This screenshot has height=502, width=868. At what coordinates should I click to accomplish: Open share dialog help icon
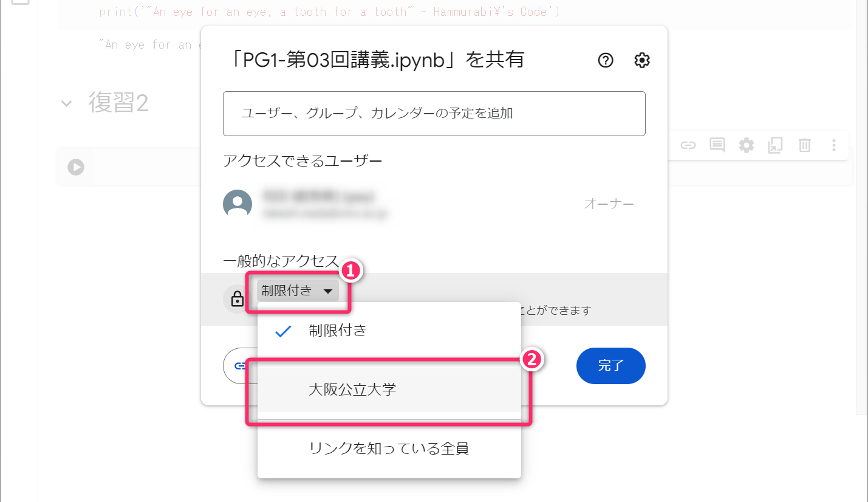point(606,60)
